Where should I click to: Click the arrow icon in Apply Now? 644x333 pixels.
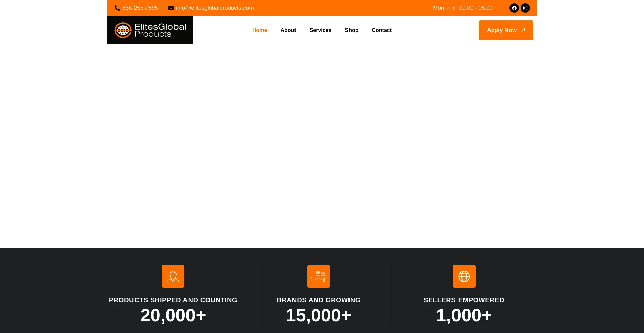pos(523,30)
